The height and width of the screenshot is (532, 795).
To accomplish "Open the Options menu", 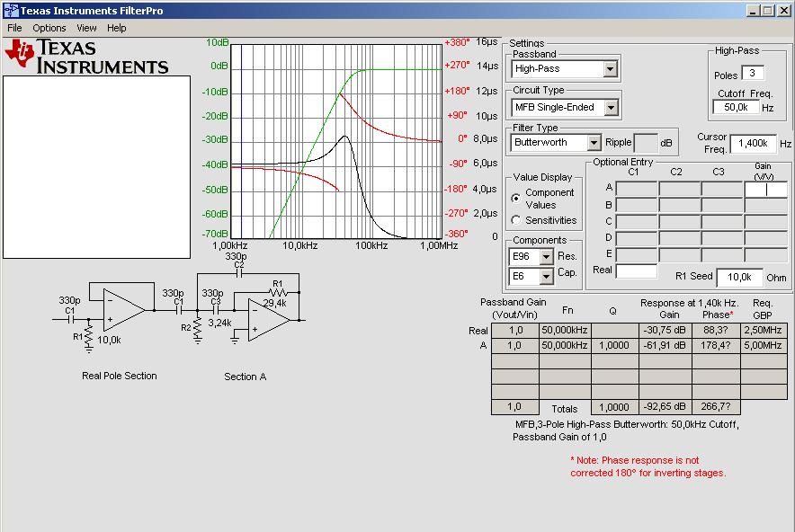I will [49, 28].
